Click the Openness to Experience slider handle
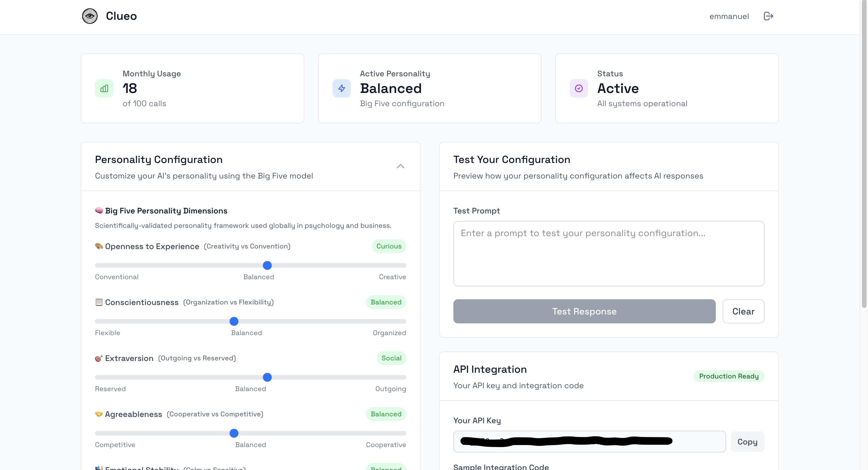The image size is (868, 470). click(267, 265)
